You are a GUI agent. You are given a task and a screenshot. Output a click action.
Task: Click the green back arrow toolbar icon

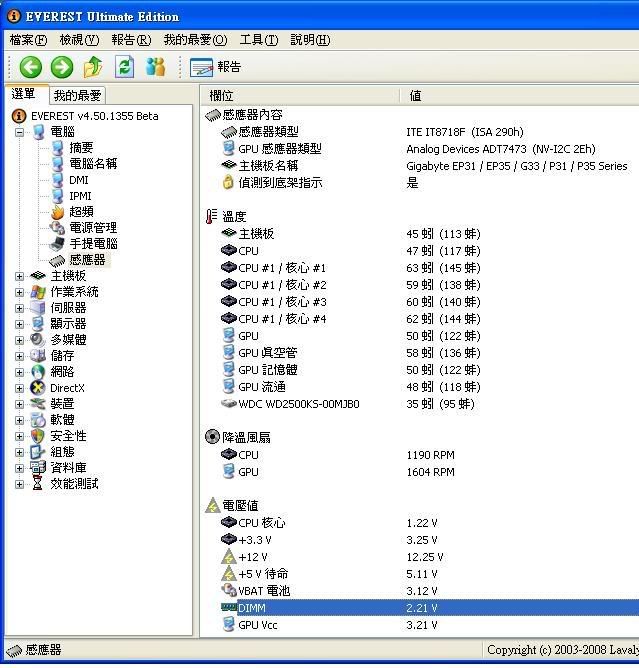pos(30,67)
